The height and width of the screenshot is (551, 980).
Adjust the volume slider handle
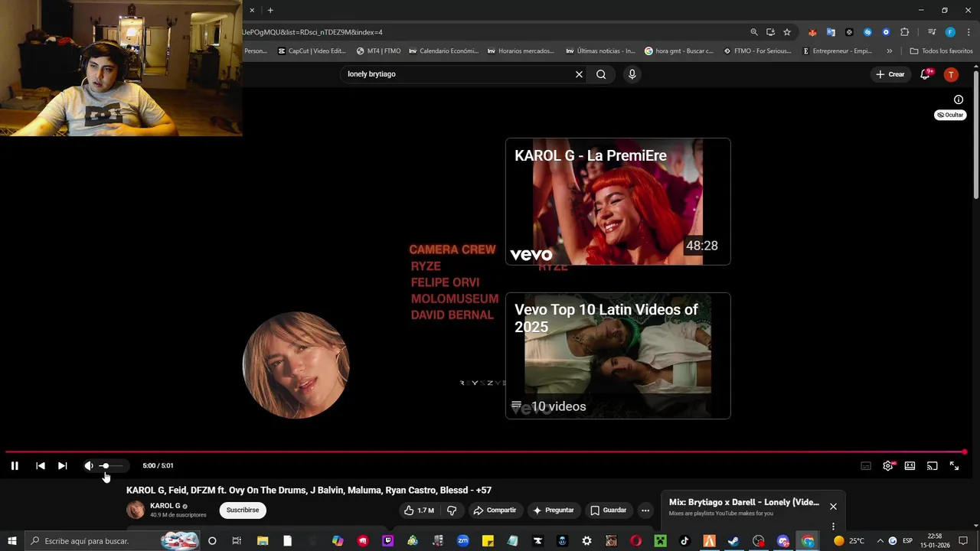click(105, 465)
